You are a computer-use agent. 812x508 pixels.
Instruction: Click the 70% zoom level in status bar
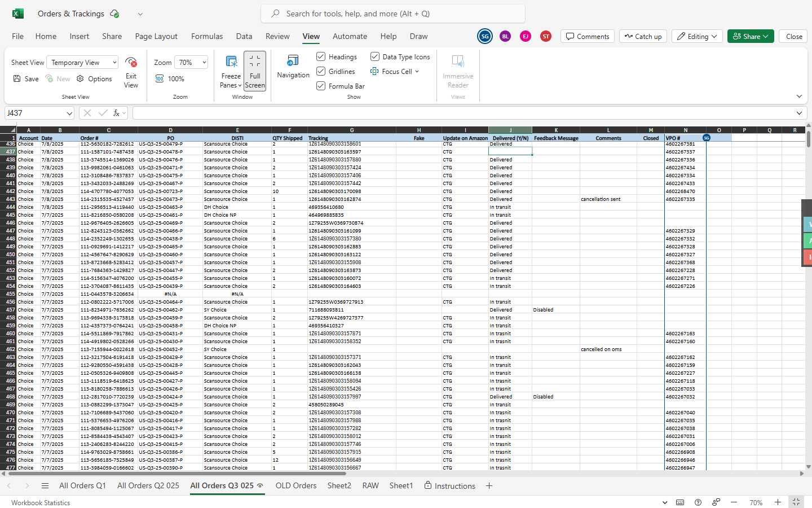[756, 502]
